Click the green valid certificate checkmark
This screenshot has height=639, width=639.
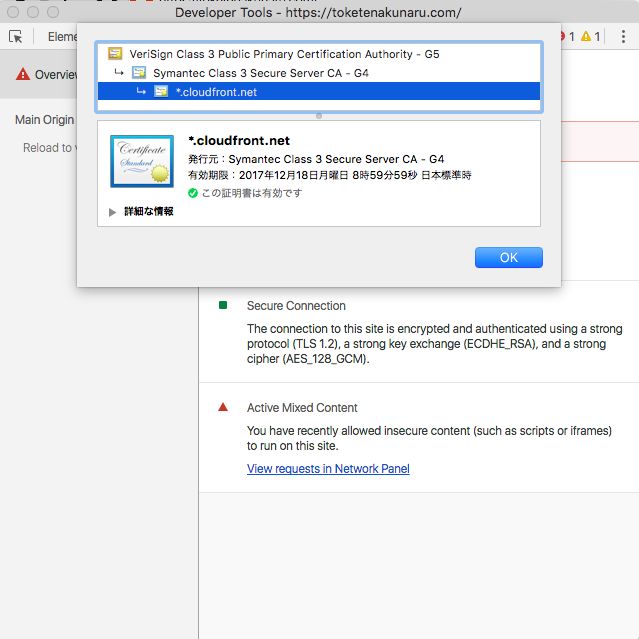tap(193, 193)
